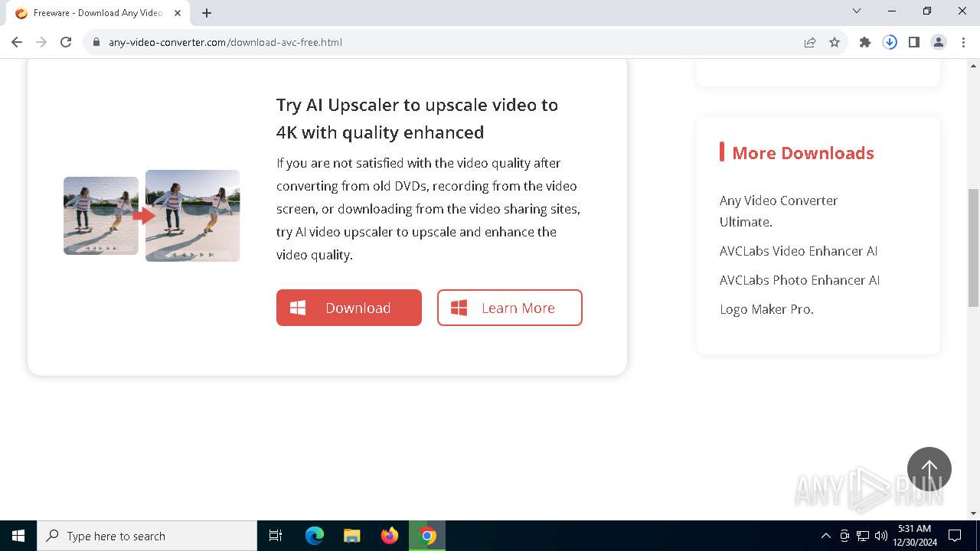This screenshot has width=980, height=551.
Task: Click the red Download button
Action: (349, 308)
